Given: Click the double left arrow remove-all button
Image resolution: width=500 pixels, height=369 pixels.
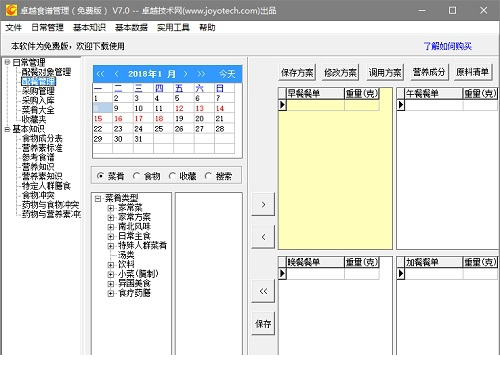Looking at the screenshot, I should pos(263,291).
